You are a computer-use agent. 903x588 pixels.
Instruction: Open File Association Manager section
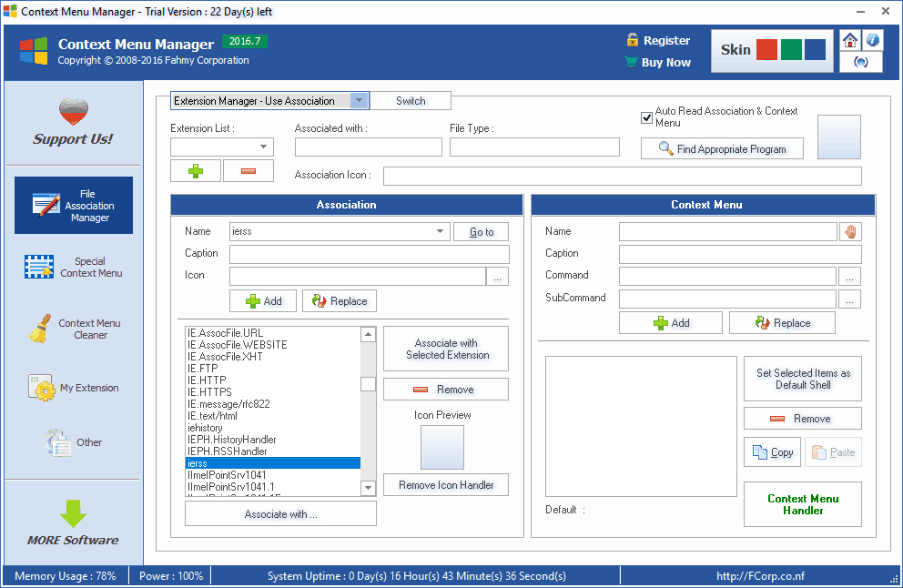pyautogui.click(x=74, y=206)
